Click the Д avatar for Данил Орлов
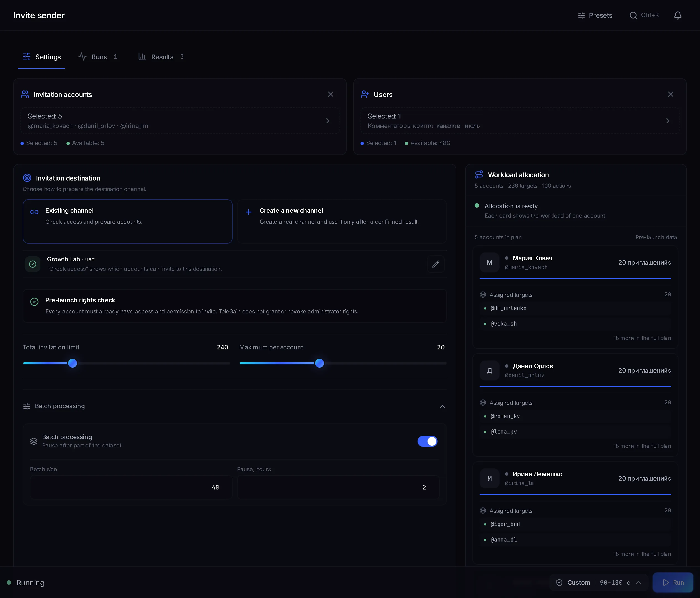The height and width of the screenshot is (598, 700). point(489,371)
